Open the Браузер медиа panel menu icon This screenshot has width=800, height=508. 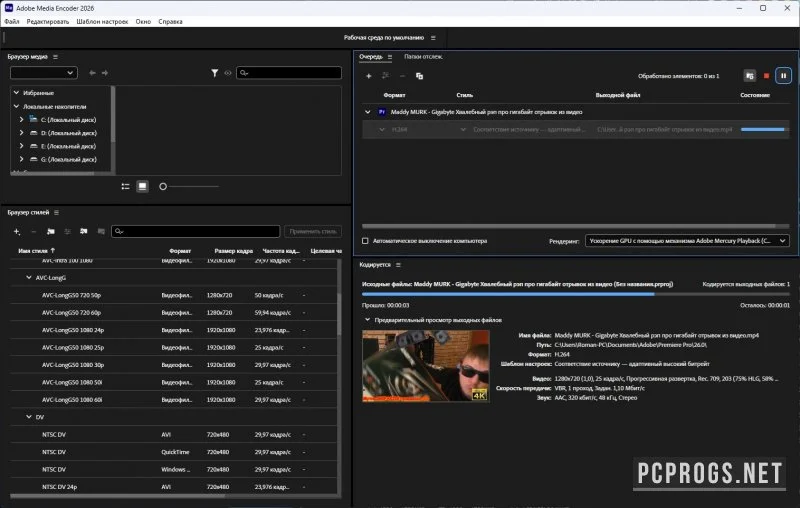click(56, 57)
